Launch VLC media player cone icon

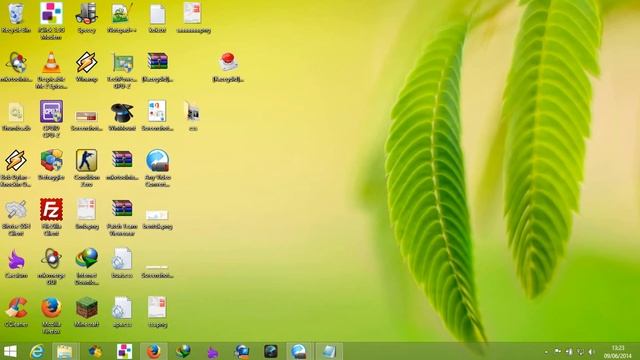[x=51, y=69]
